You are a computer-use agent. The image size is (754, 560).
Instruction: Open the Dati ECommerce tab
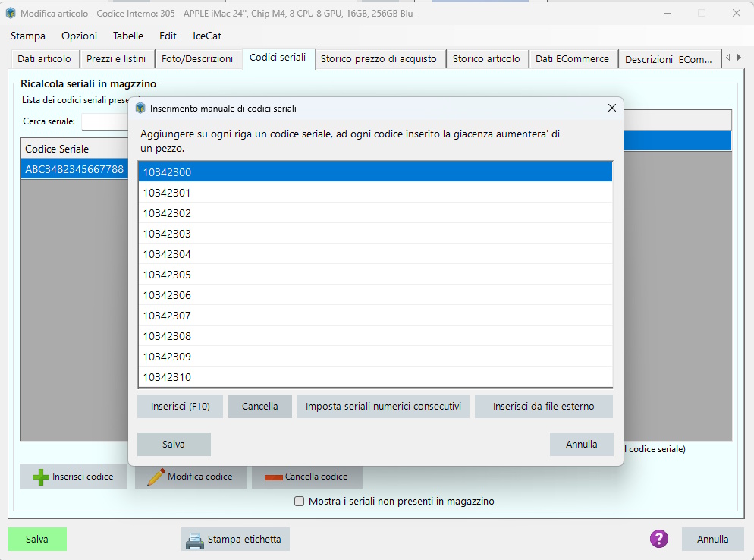tap(572, 59)
